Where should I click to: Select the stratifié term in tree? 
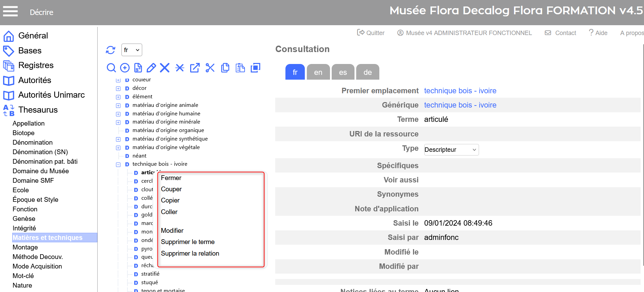[150, 274]
